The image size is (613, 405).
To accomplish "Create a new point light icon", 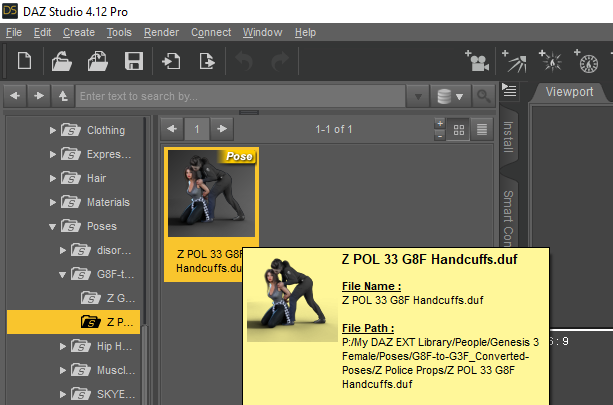I will pyautogui.click(x=550, y=61).
